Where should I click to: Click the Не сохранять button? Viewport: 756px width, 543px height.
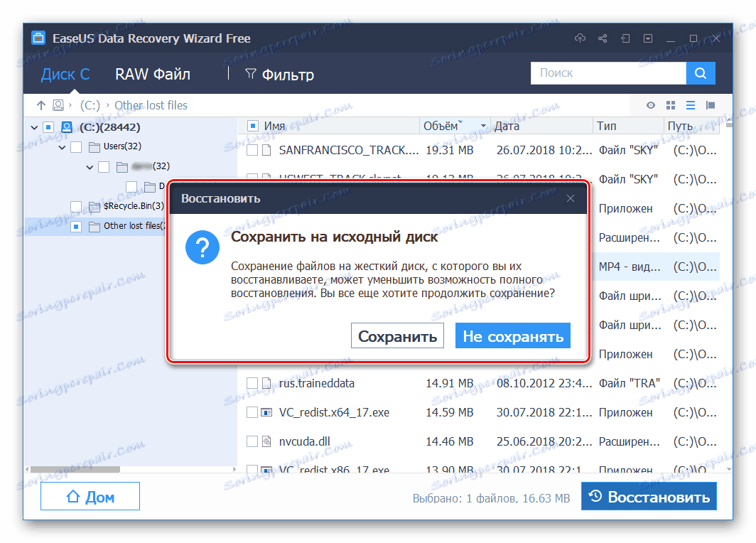click(x=513, y=335)
